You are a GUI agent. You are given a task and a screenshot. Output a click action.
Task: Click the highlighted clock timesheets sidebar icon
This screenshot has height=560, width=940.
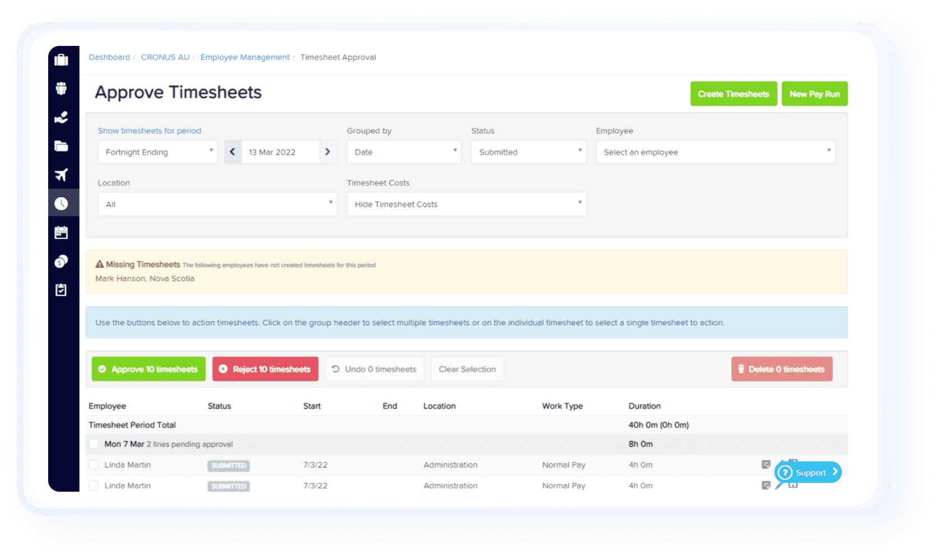(x=61, y=203)
